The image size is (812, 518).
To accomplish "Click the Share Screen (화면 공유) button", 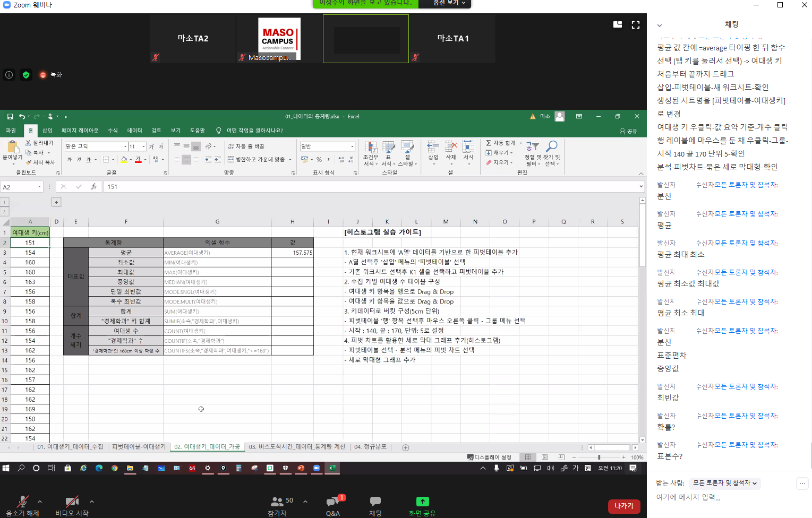I will click(x=422, y=505).
